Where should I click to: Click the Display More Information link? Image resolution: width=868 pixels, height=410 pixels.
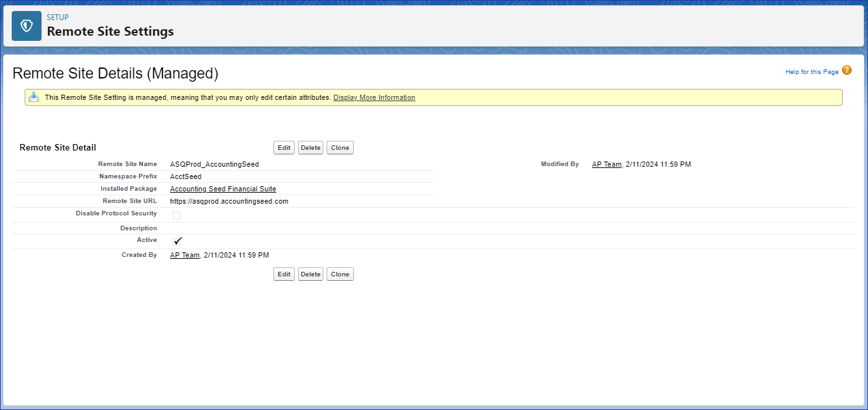click(374, 98)
